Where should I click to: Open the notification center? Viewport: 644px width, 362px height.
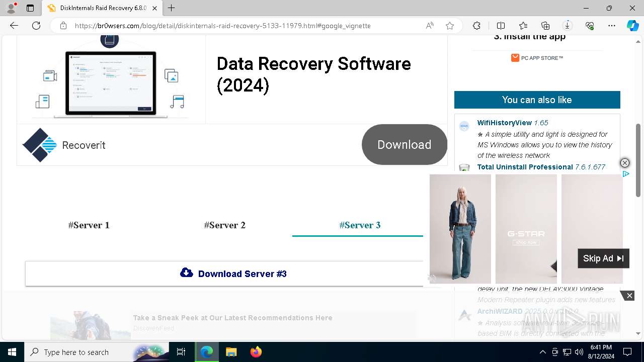click(x=627, y=352)
